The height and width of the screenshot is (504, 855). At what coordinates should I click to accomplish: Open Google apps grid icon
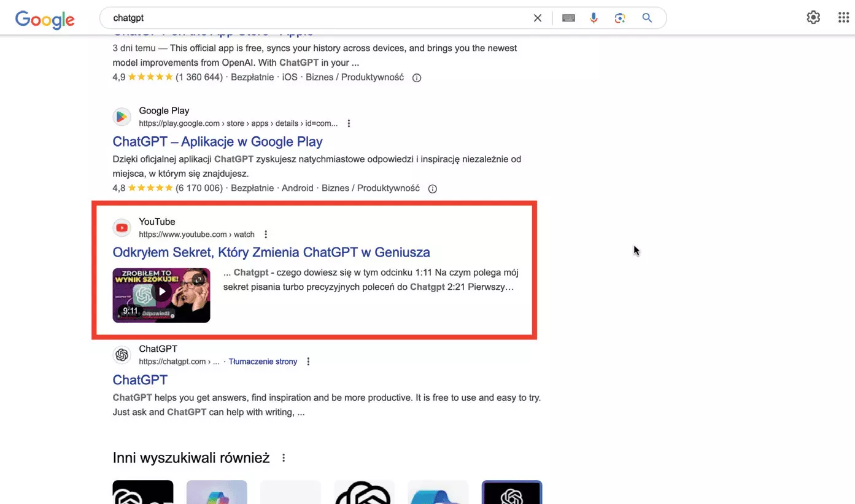[843, 18]
